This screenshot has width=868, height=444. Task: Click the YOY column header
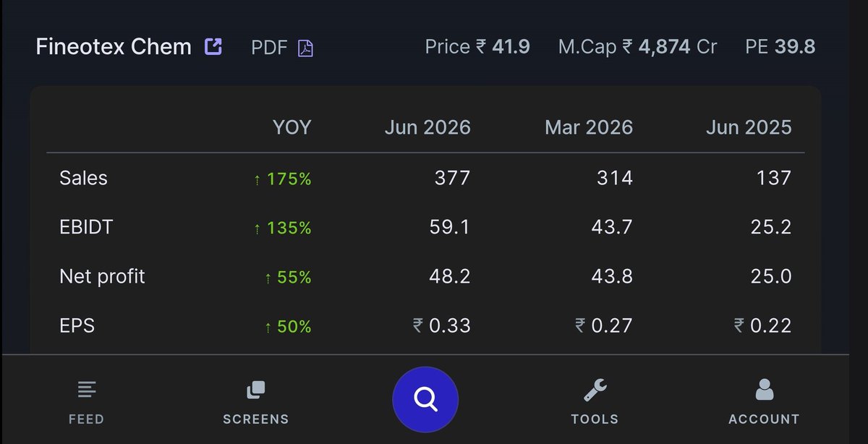click(292, 128)
